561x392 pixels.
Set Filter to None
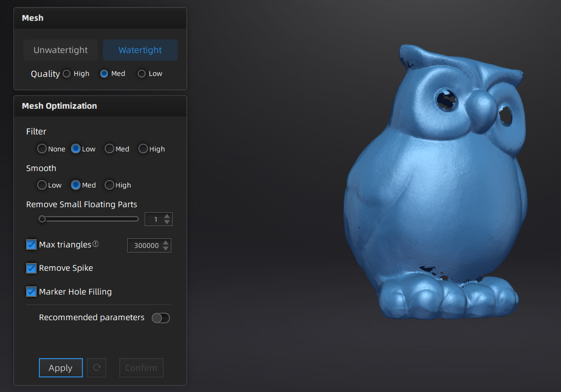[x=42, y=149]
